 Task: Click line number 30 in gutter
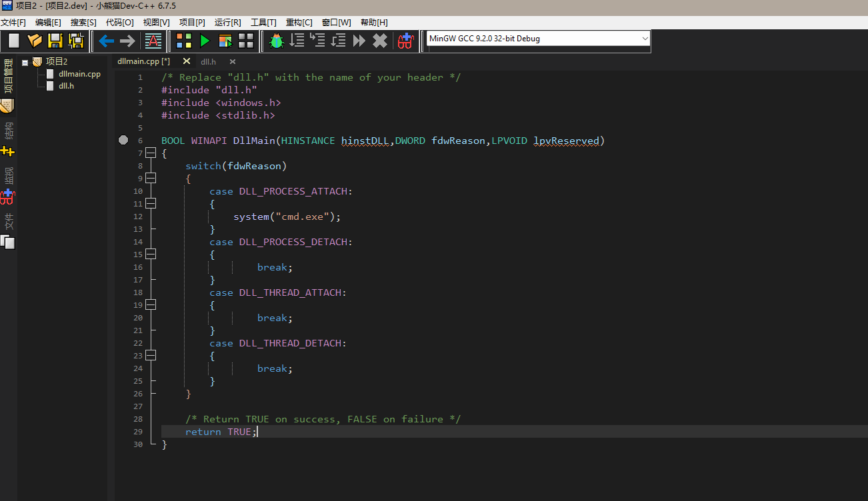(x=138, y=444)
